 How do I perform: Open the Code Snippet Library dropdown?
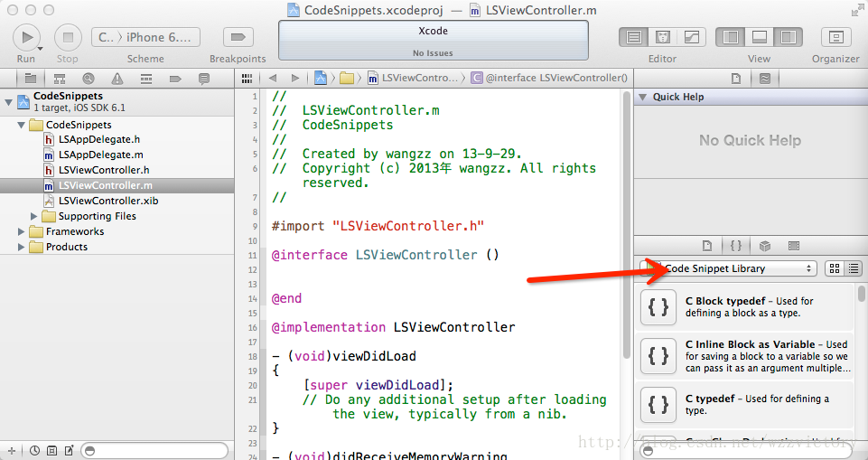pos(728,268)
